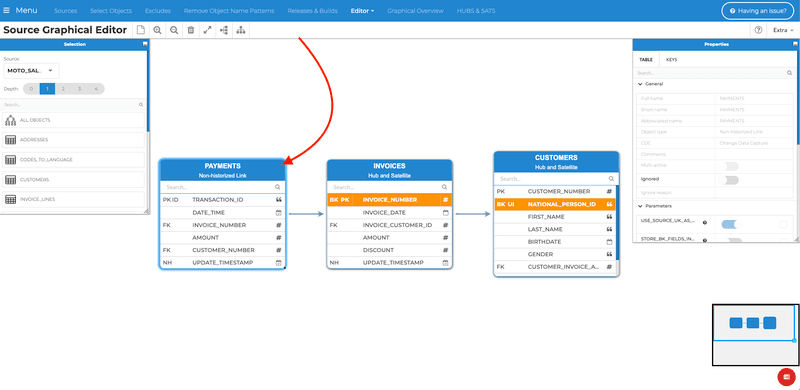The width and height of the screenshot is (800, 390).
Task: Go to Excludes
Action: pyautogui.click(x=158, y=11)
